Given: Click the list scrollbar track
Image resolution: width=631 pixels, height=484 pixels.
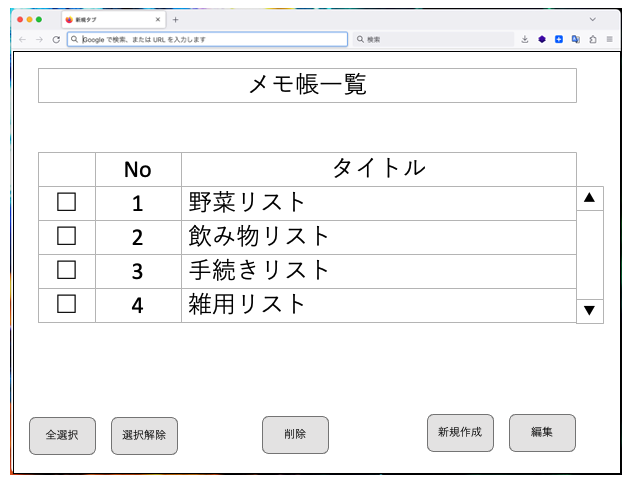Looking at the screenshot, I should [x=590, y=255].
